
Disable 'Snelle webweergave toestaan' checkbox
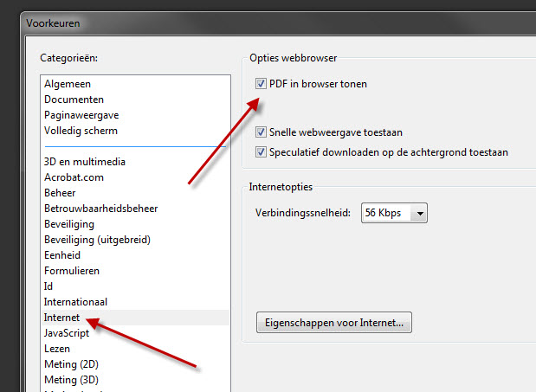coord(261,132)
